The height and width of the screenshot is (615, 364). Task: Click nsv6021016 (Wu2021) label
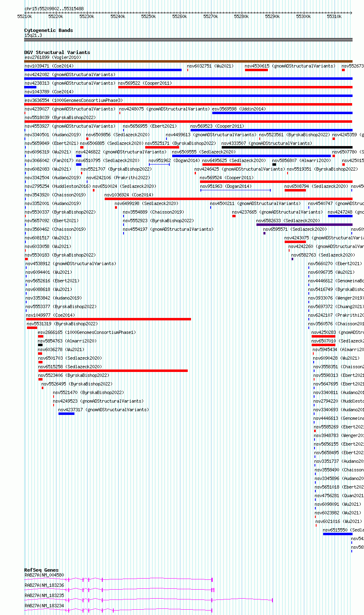(x=339, y=521)
